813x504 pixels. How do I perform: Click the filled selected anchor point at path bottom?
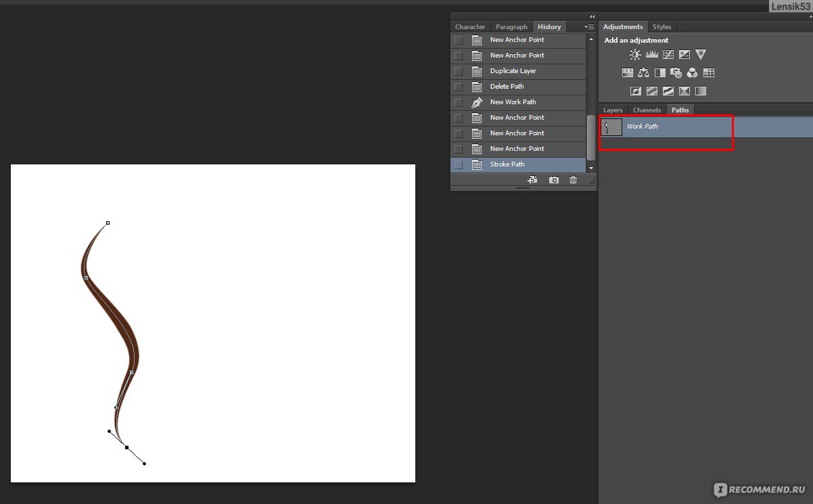coord(126,447)
